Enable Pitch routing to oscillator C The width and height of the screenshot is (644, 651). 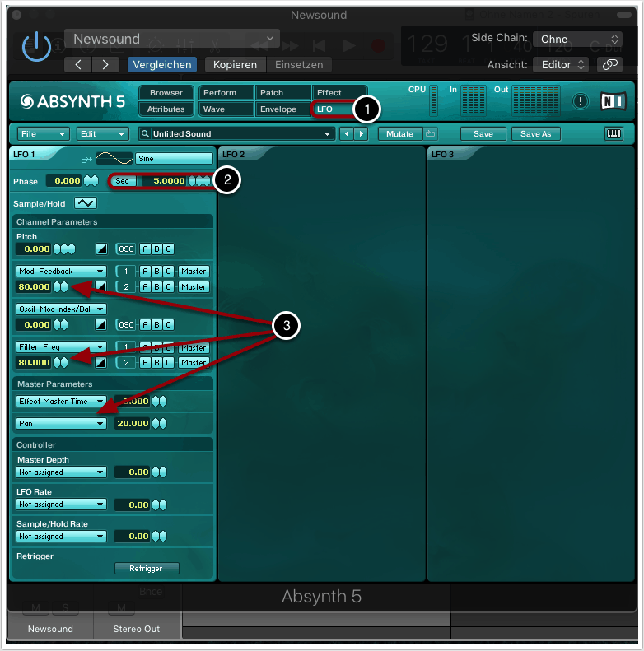tap(168, 249)
